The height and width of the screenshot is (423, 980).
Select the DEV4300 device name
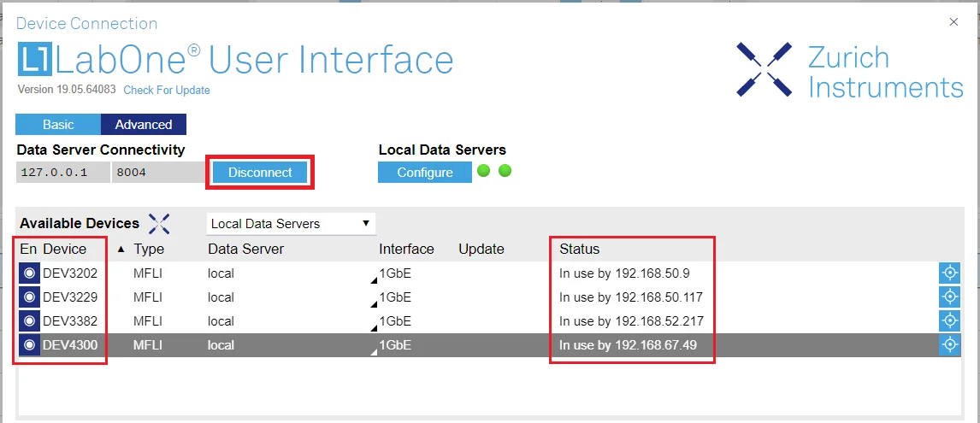(70, 344)
